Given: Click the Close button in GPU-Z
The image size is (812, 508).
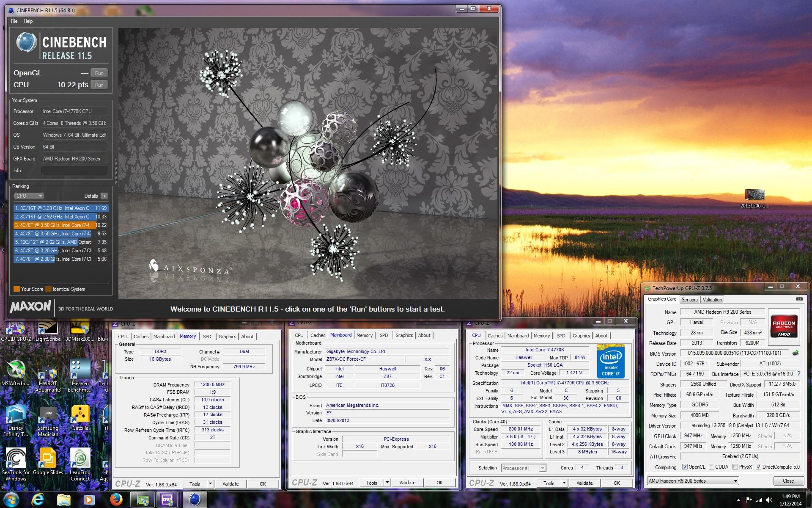Looking at the screenshot, I should [788, 481].
